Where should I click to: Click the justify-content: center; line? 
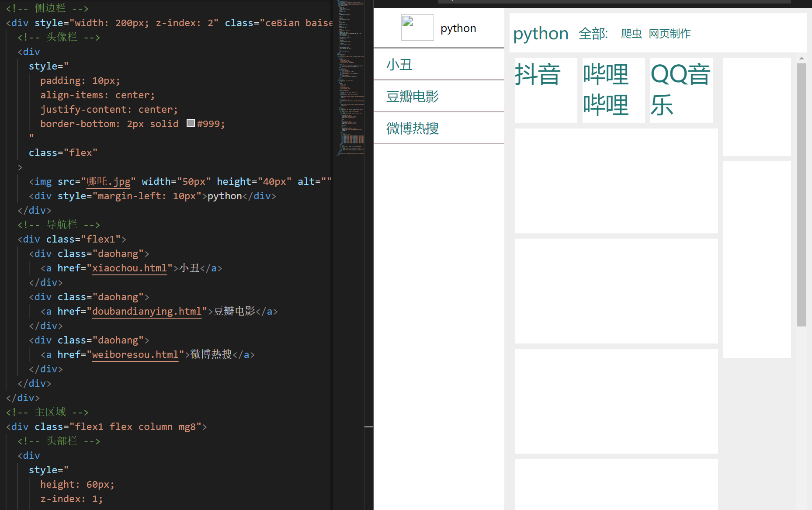point(109,109)
